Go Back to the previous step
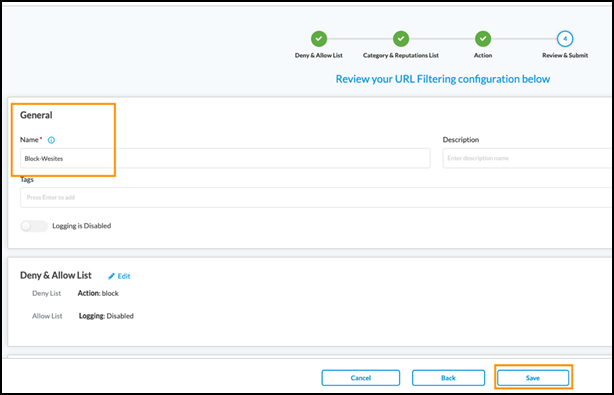 [x=448, y=378]
